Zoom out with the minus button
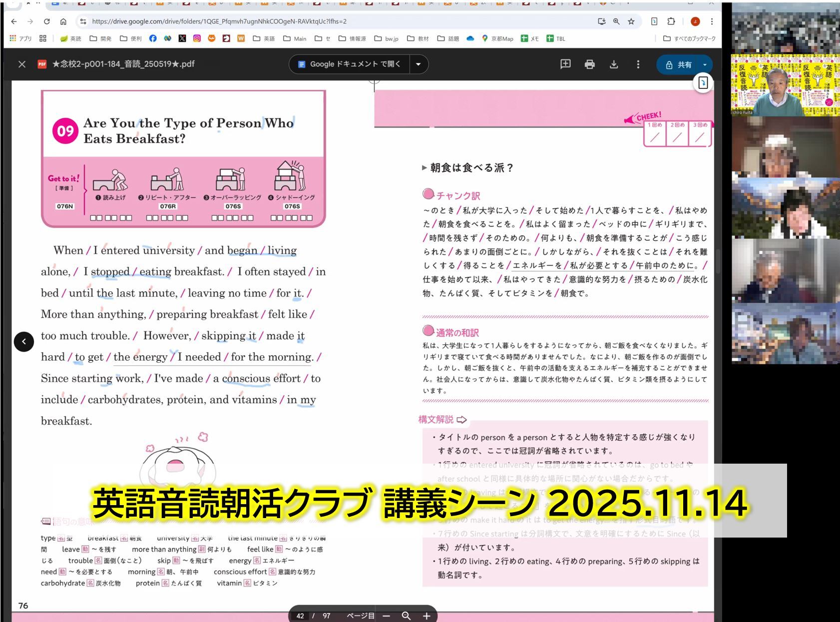The height and width of the screenshot is (622, 840). [x=386, y=616]
